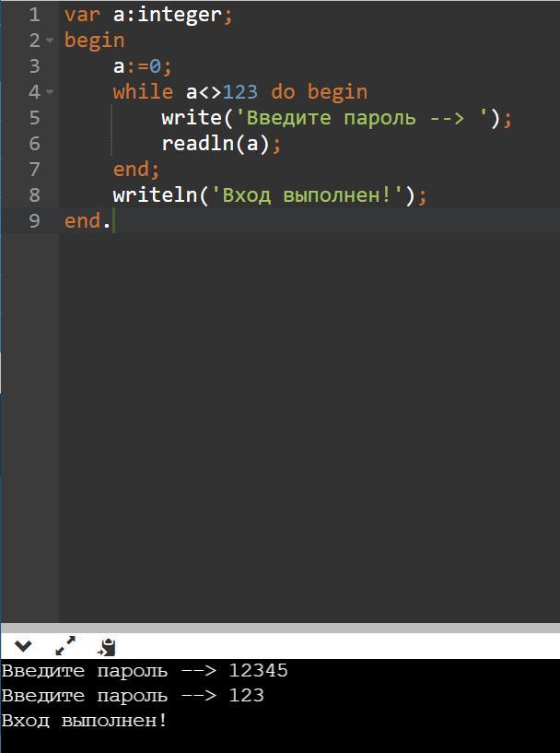Place the cursor on 'end.' on line 9
560x753 pixels.
click(87, 221)
